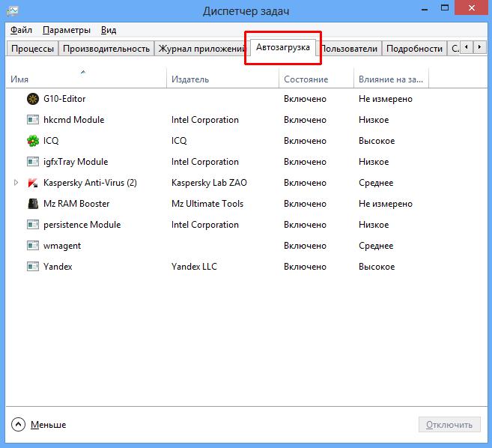Click Высокое impact in the ICQ row
Image resolution: width=492 pixels, height=448 pixels.
(377, 141)
